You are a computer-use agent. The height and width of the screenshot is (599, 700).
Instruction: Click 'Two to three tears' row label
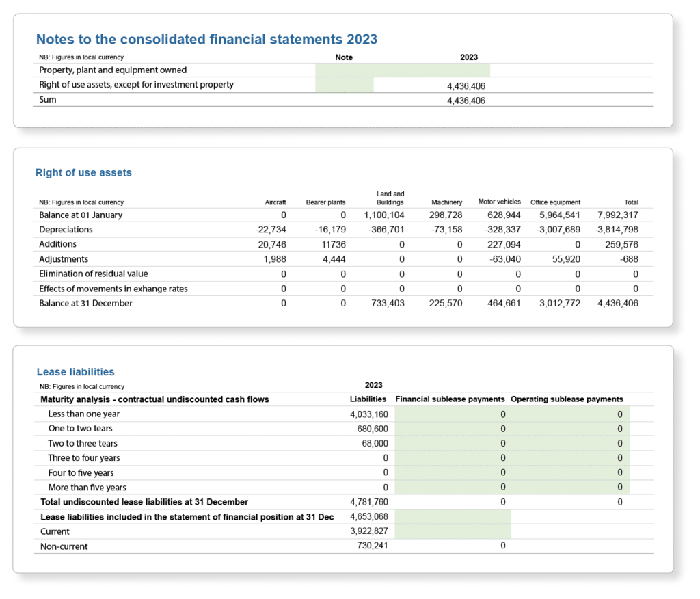click(x=83, y=444)
